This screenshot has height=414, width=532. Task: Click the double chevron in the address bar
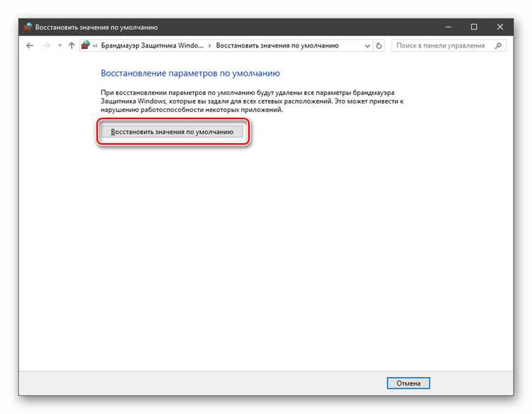point(95,45)
